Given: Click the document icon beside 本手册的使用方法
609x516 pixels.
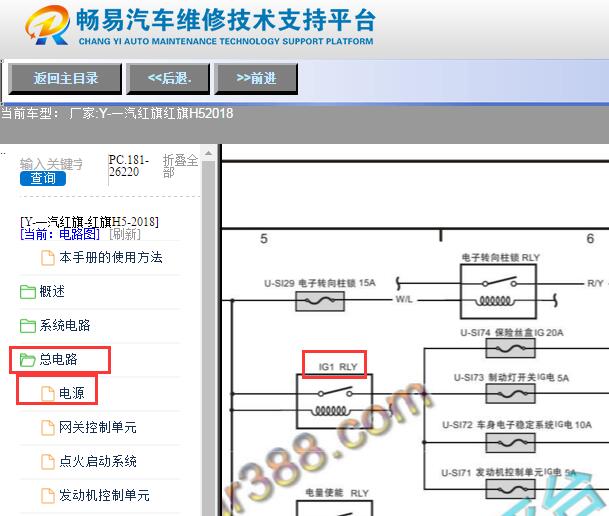Looking at the screenshot, I should pos(48,258).
